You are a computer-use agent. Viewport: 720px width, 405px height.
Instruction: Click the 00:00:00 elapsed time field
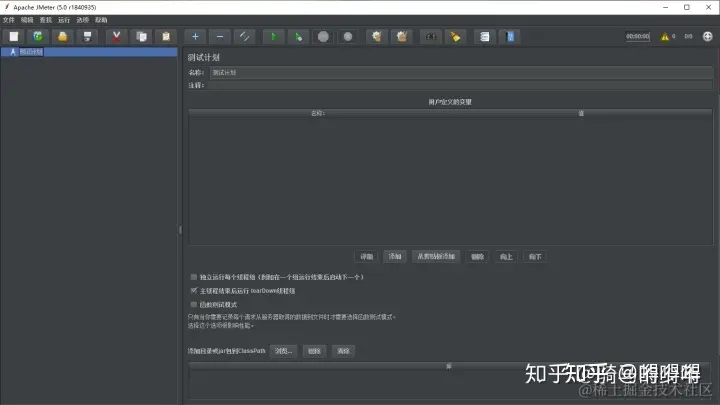[638, 36]
